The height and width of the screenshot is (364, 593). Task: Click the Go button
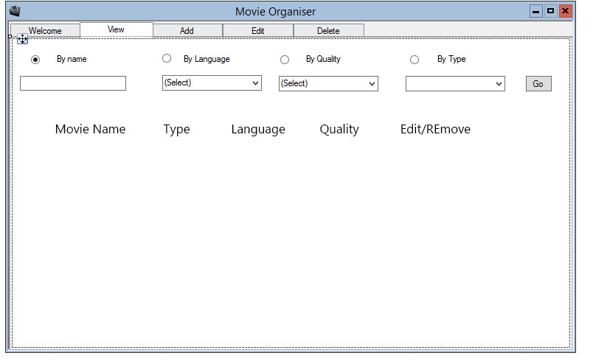tap(538, 83)
